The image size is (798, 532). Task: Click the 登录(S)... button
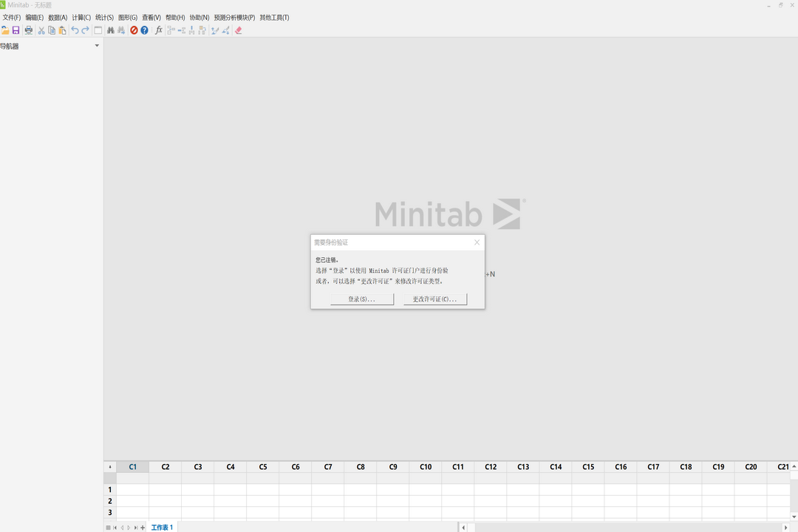point(362,299)
